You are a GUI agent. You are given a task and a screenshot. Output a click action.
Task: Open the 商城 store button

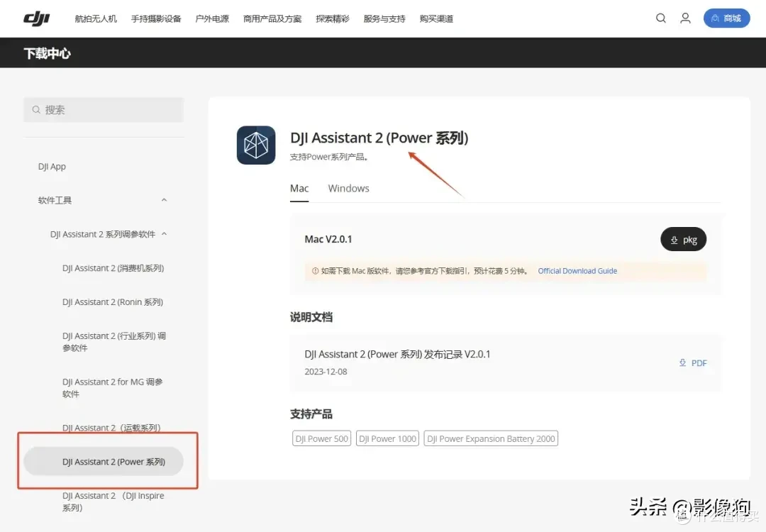point(726,18)
